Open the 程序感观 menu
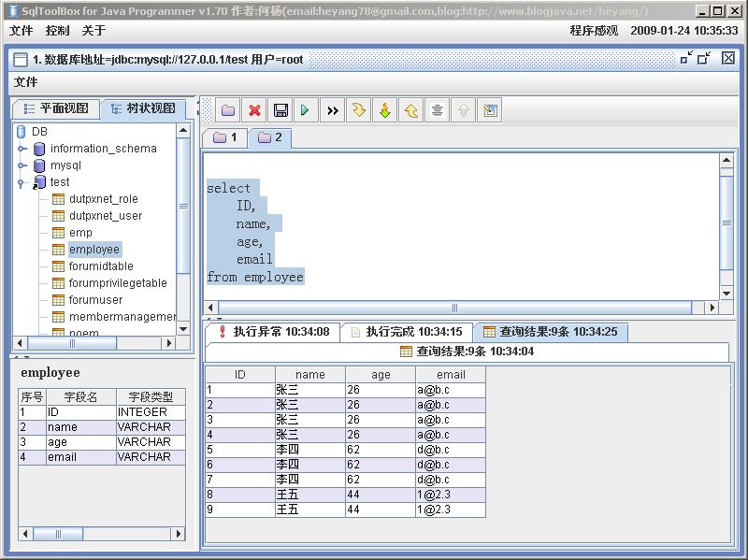The image size is (748, 560). coord(594,31)
